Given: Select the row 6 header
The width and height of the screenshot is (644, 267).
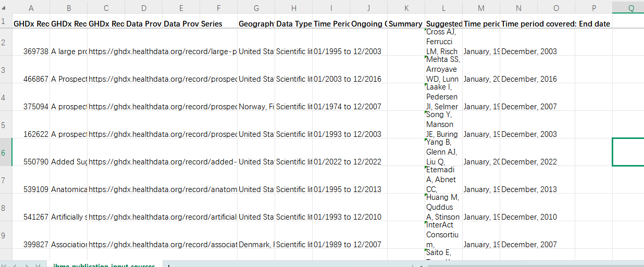Looking at the screenshot, I should point(6,152).
